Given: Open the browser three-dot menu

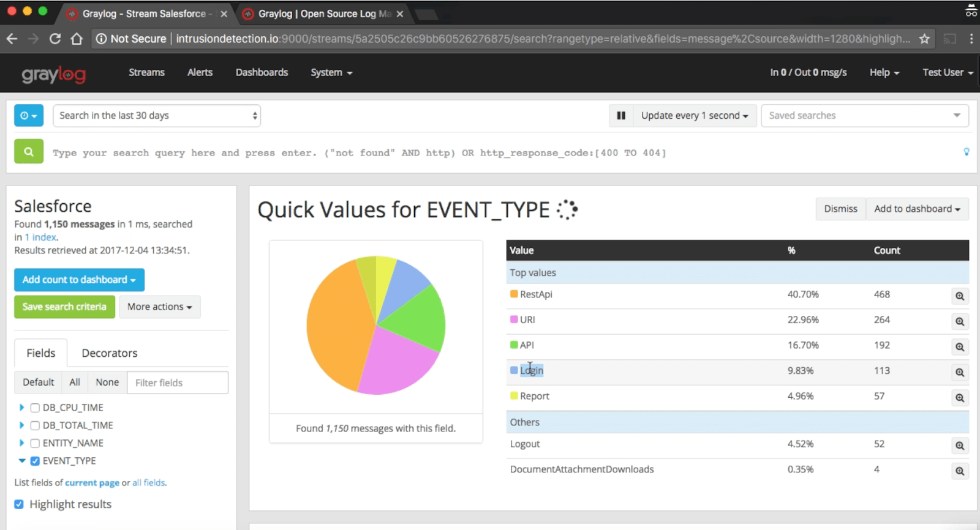Looking at the screenshot, I should pos(971,39).
